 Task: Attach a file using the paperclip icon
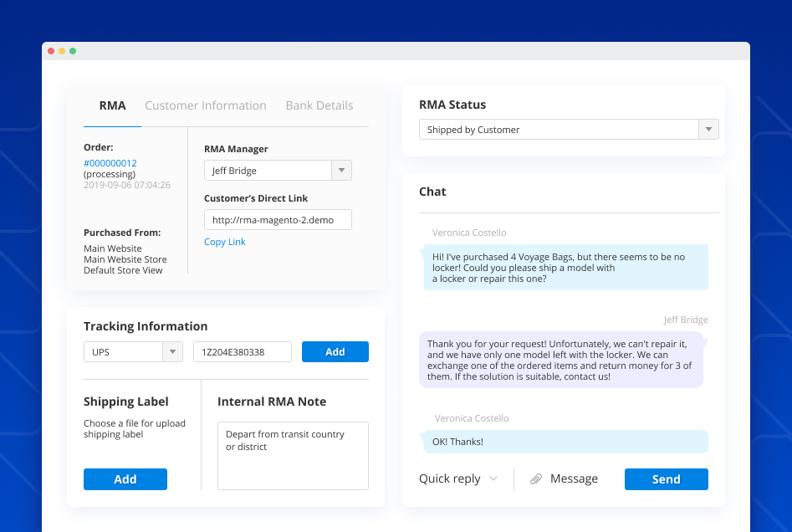click(535, 478)
